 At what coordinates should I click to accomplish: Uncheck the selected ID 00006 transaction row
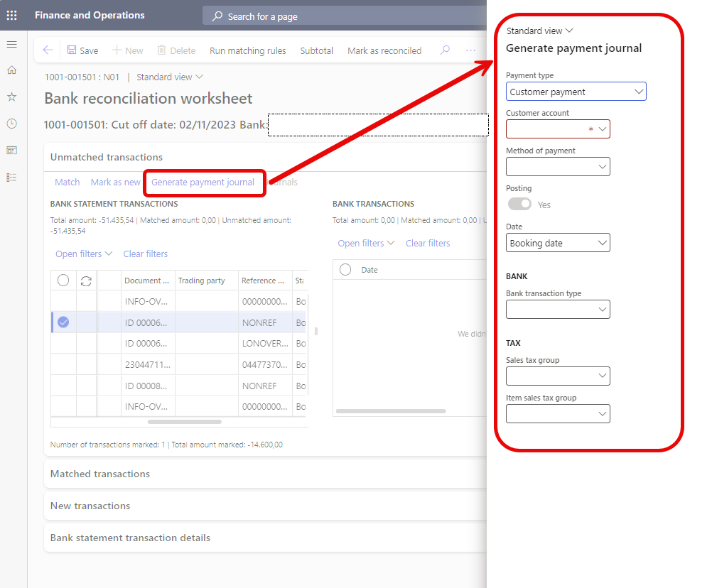[63, 321]
